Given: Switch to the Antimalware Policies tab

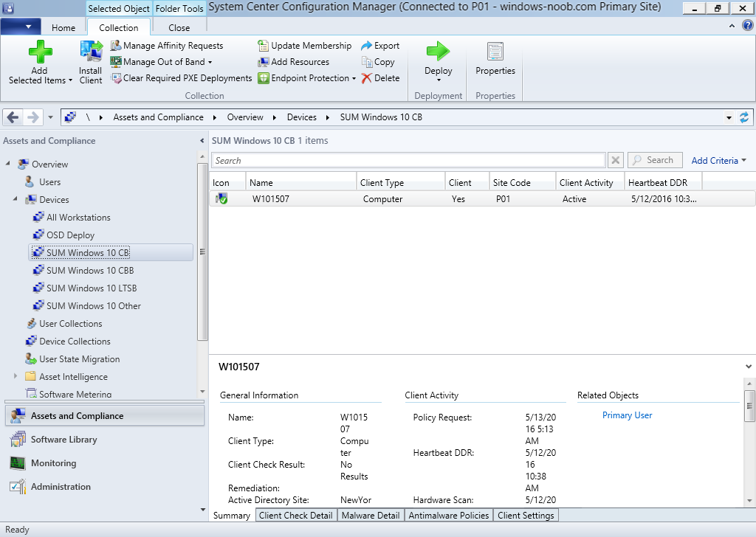Looking at the screenshot, I should tap(448, 516).
